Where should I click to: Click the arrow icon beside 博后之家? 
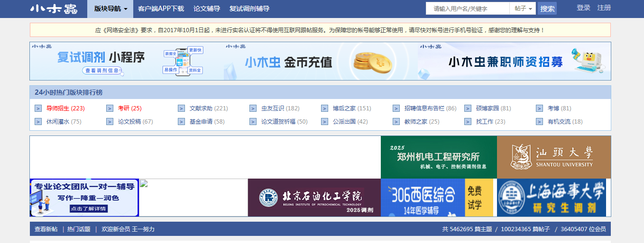coord(324,108)
